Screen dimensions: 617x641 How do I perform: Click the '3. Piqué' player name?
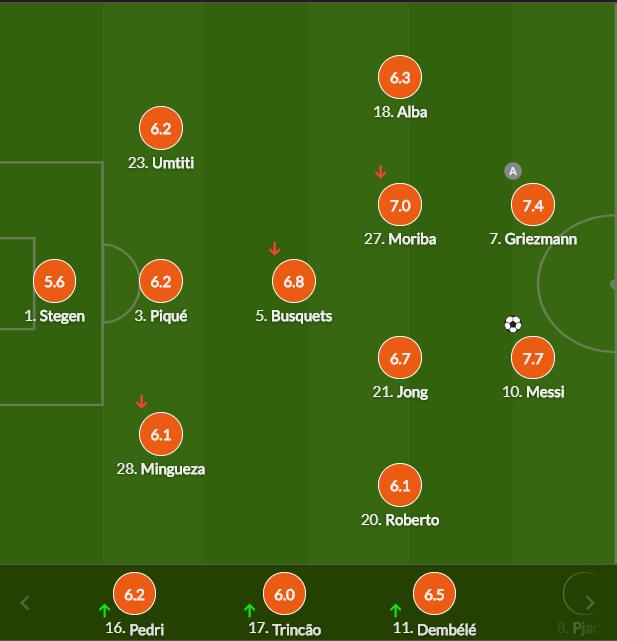pos(161,316)
